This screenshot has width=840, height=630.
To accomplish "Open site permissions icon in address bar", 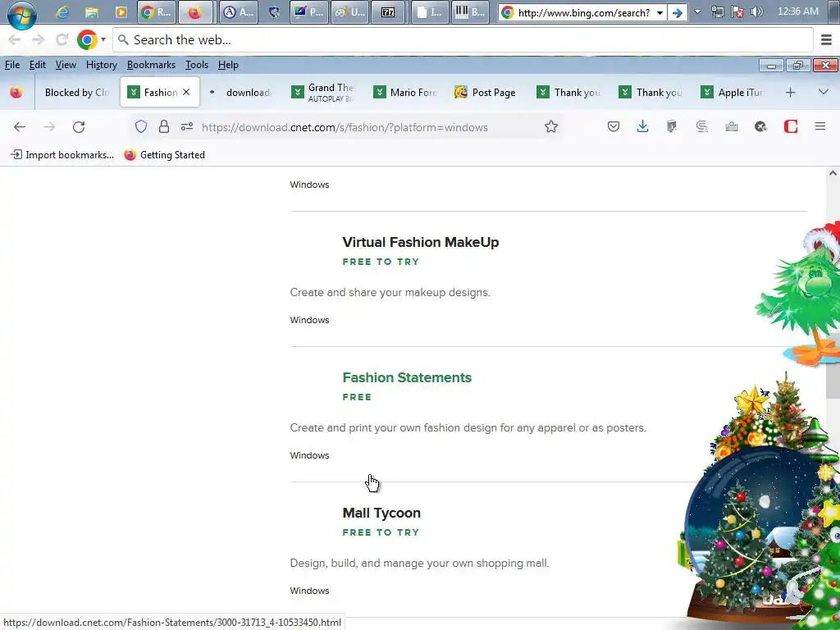I will click(x=186, y=126).
